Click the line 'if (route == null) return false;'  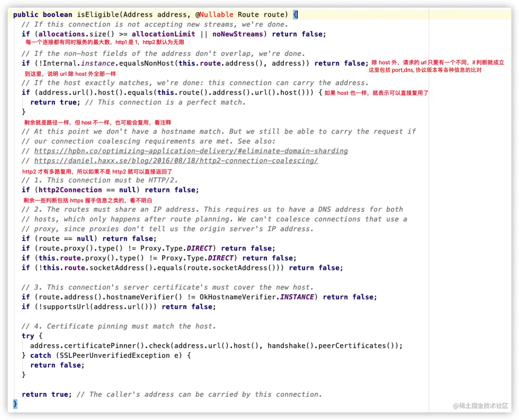[x=89, y=239]
